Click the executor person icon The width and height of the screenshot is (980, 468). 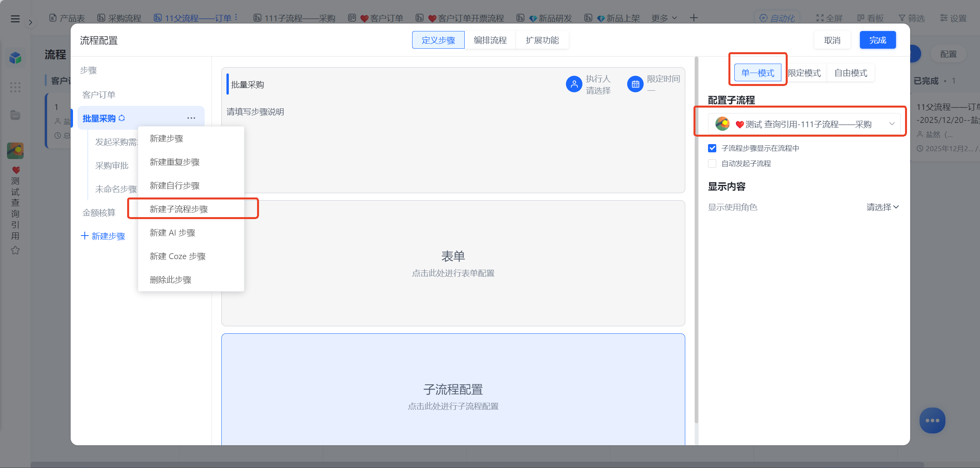574,84
